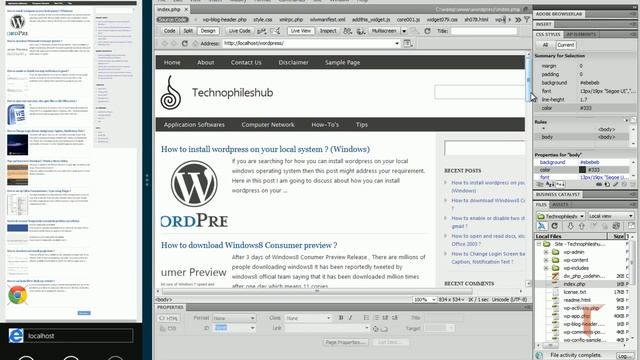
Task: Select the index.php document tab
Action: click(x=169, y=9)
